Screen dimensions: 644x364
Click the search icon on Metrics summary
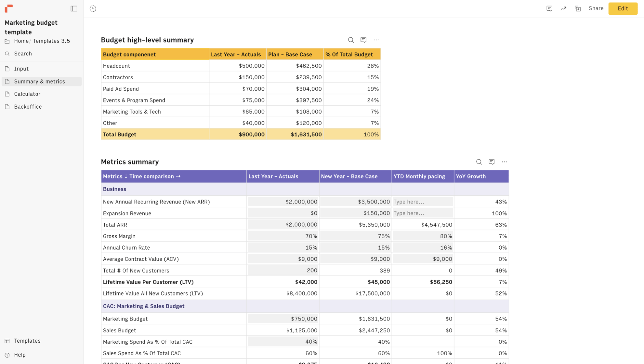click(x=479, y=162)
